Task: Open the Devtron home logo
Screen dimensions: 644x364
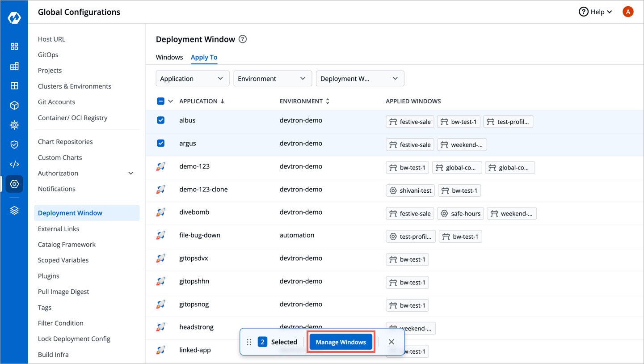Action: coord(14,18)
